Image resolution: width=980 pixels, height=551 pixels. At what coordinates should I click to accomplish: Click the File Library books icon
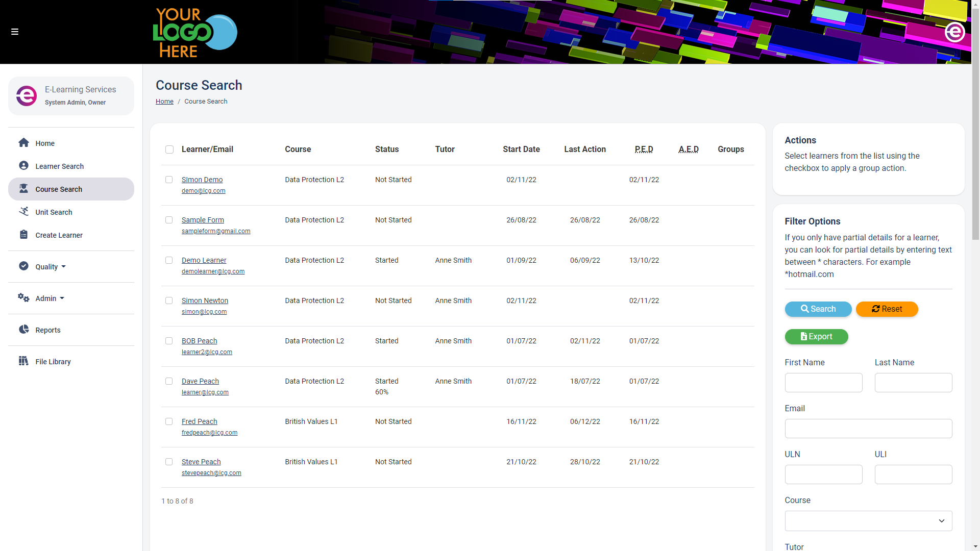(23, 361)
